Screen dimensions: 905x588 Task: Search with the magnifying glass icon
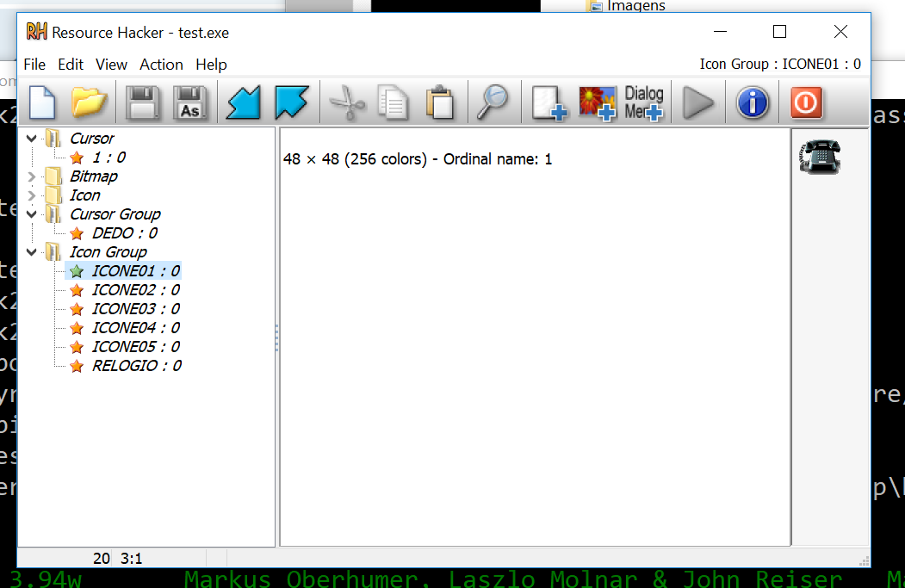click(x=493, y=102)
